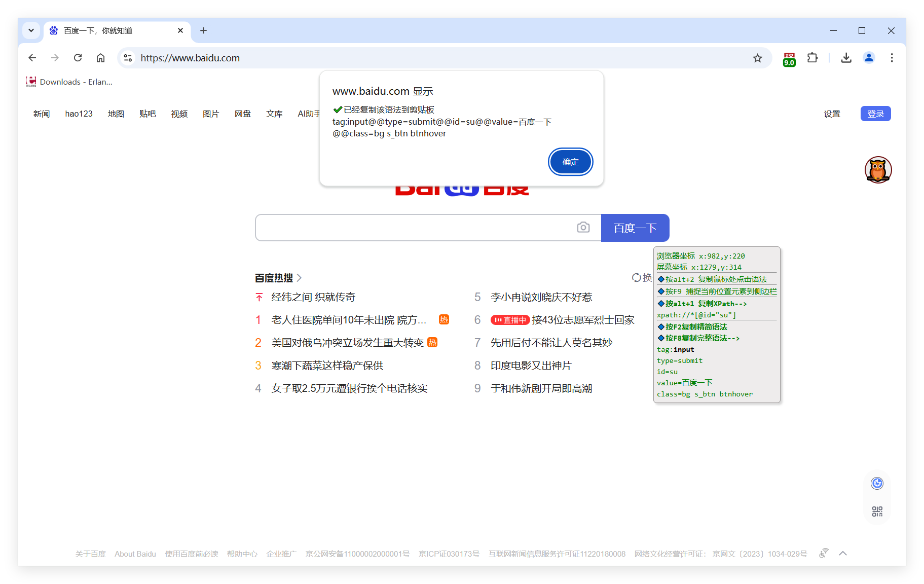Open hot search 经纬之间 织就传奇
Viewport: 924px width, 584px height.
pyautogui.click(x=313, y=297)
